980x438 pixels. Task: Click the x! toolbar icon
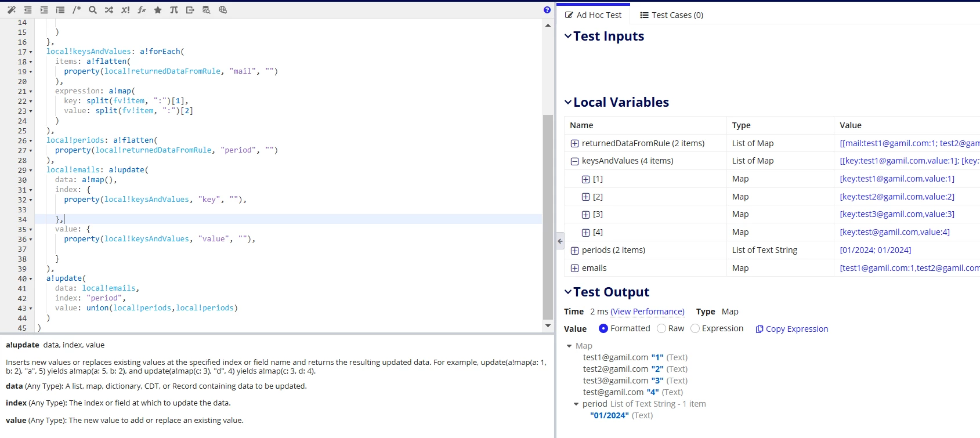coord(125,10)
